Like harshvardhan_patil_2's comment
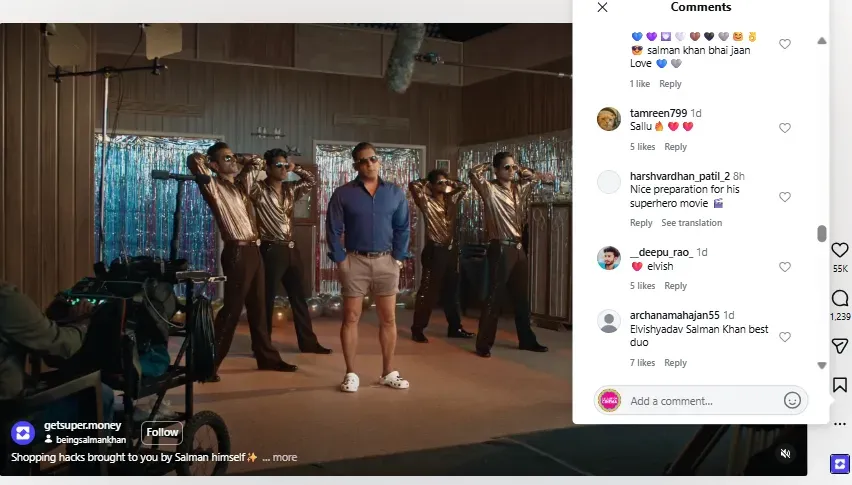 [x=785, y=197]
